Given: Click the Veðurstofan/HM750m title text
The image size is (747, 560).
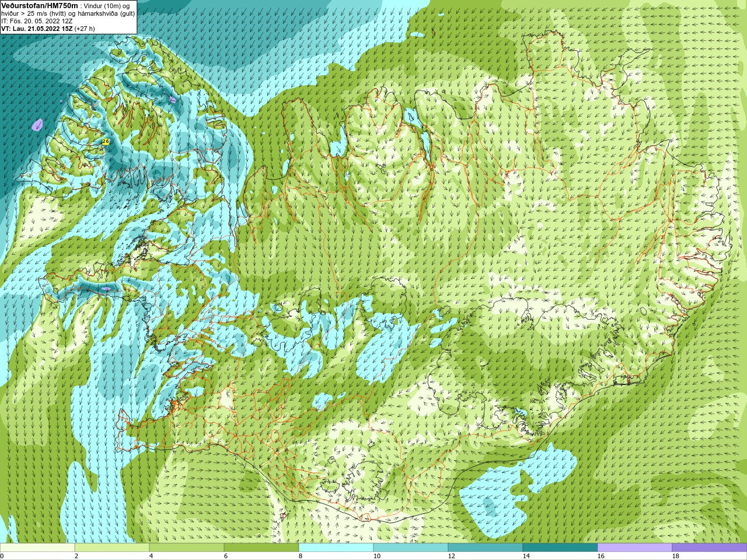Looking at the screenshot, I should pos(40,5).
